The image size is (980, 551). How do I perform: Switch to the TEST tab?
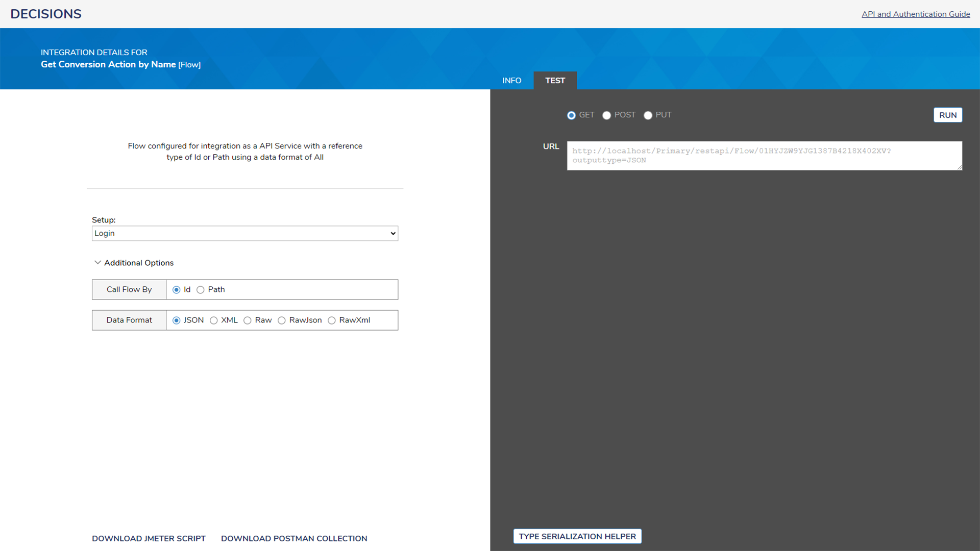(x=555, y=81)
